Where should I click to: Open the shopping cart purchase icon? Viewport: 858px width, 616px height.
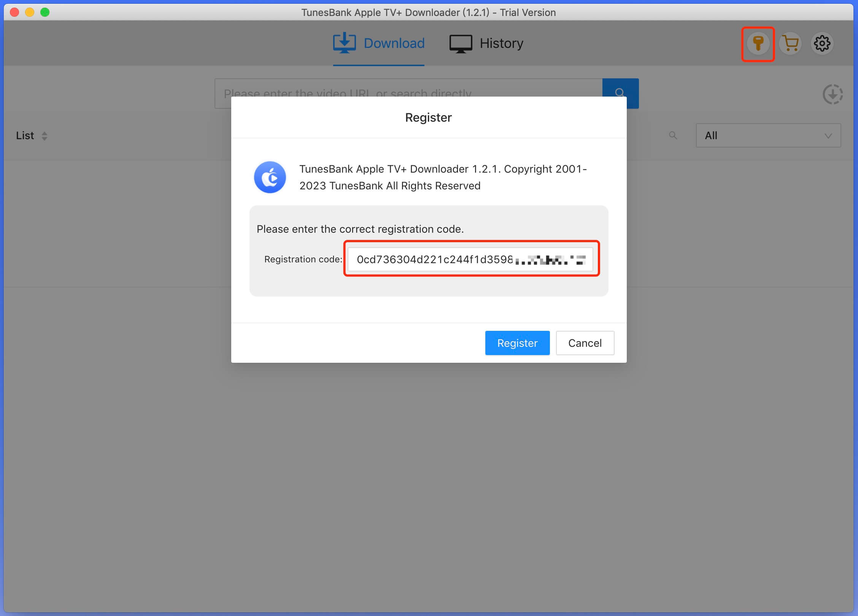point(791,43)
